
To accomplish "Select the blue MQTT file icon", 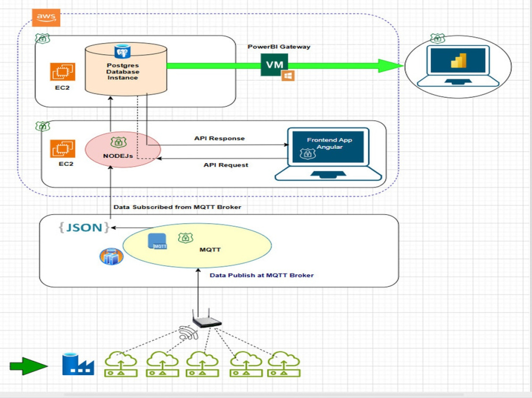I will pyautogui.click(x=157, y=241).
